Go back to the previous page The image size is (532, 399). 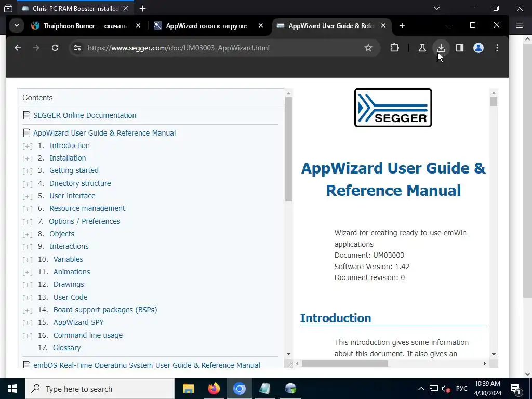[x=18, y=48]
